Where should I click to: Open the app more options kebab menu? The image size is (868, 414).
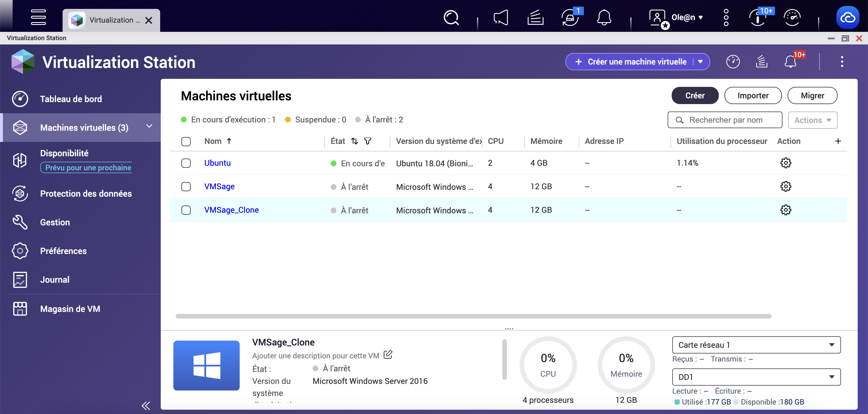842,62
